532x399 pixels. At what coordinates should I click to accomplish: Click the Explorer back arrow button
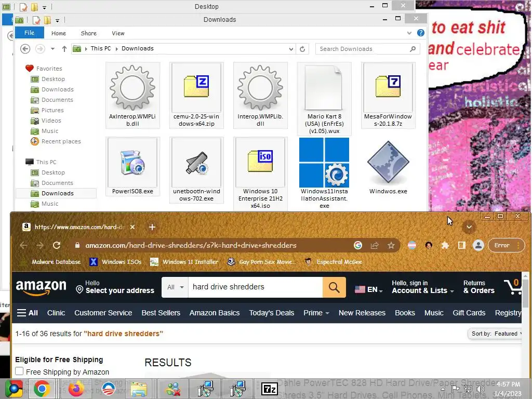tap(25, 49)
